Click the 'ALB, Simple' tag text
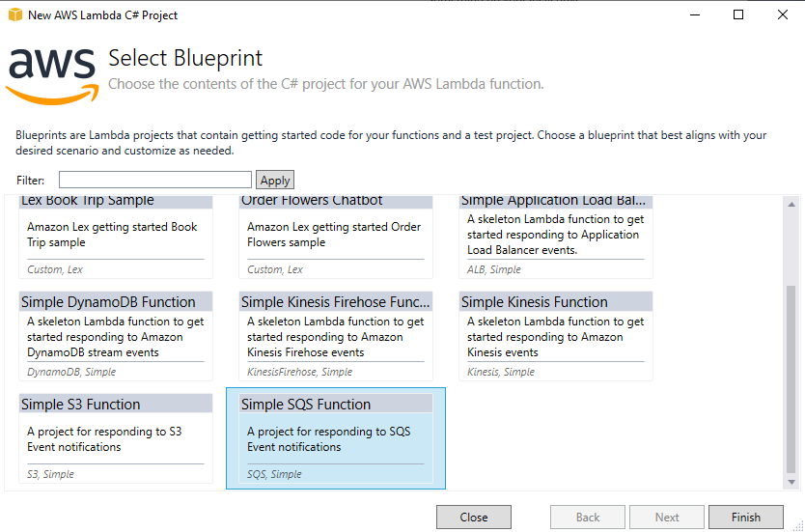This screenshot has height=532, width=805. (x=494, y=269)
